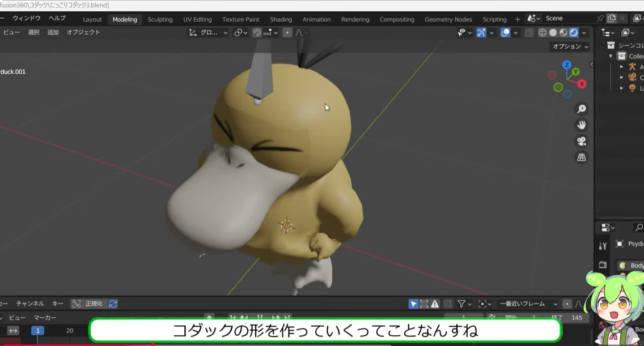Open the オプション dropdown
This screenshot has width=644, height=346.
(570, 46)
